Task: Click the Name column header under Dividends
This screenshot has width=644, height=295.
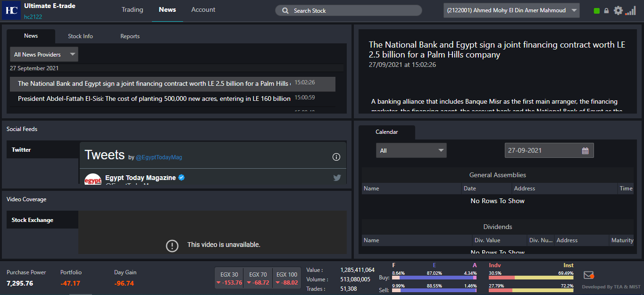Action: click(x=417, y=240)
